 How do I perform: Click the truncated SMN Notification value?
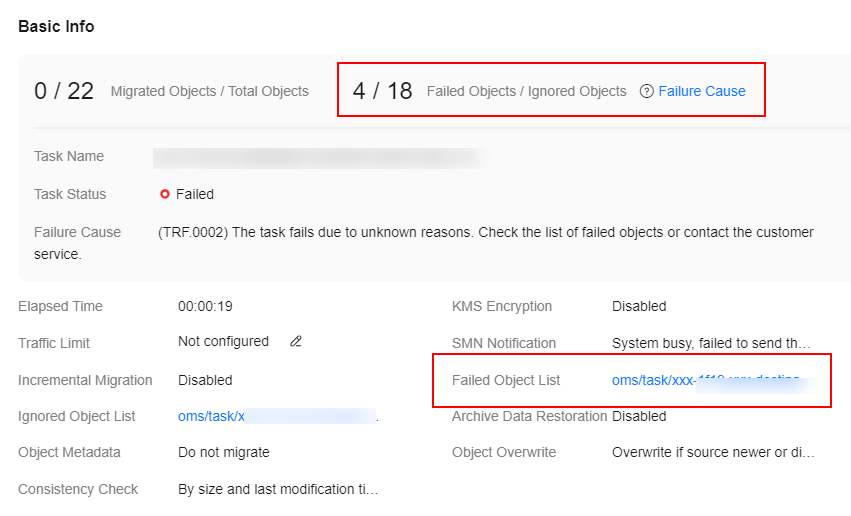tap(711, 343)
